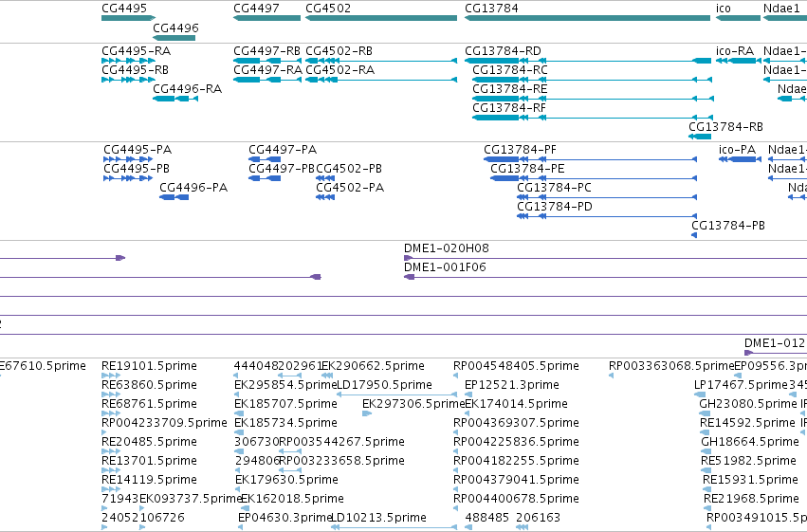Select the CG13784-RE transcript
This screenshot has height=532, width=807.
click(593, 99)
